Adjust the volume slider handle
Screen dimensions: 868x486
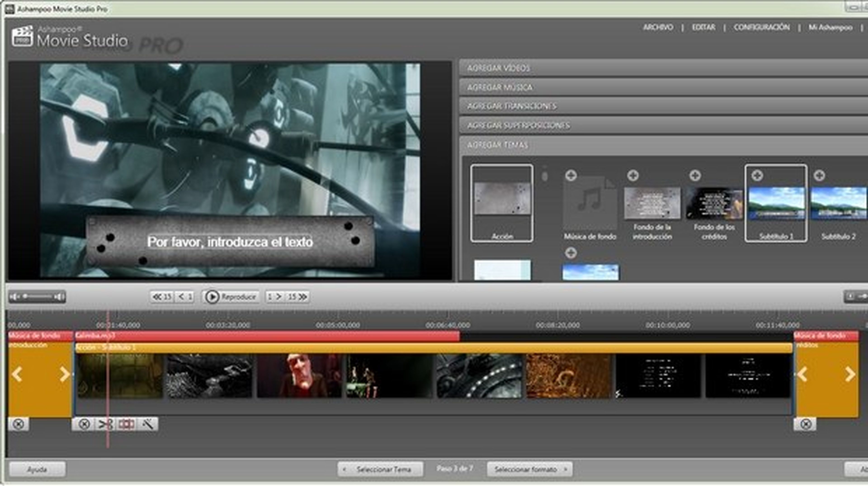[25, 296]
